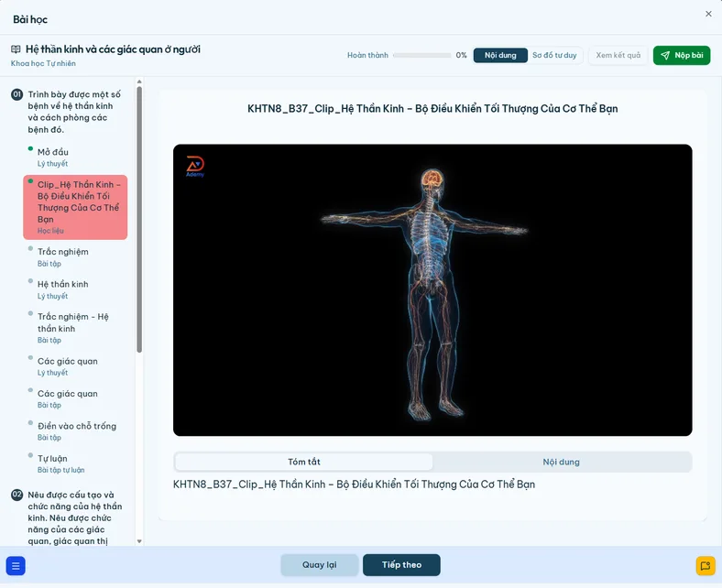Click the Bài học dialog title
Viewport: 722px width, 588px height.
click(x=30, y=19)
